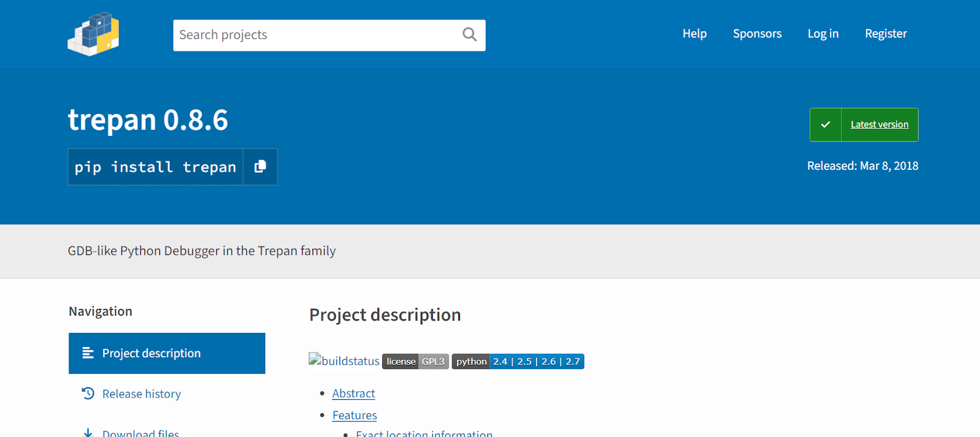Image resolution: width=980 pixels, height=437 pixels.
Task: Jump to the Abstract section
Action: coord(353,393)
